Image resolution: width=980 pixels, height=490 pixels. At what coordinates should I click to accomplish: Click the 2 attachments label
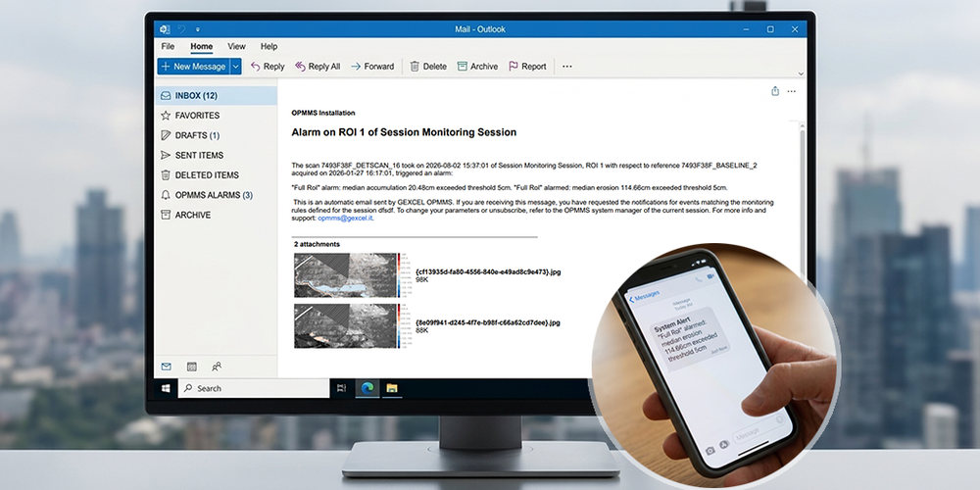[x=317, y=244]
